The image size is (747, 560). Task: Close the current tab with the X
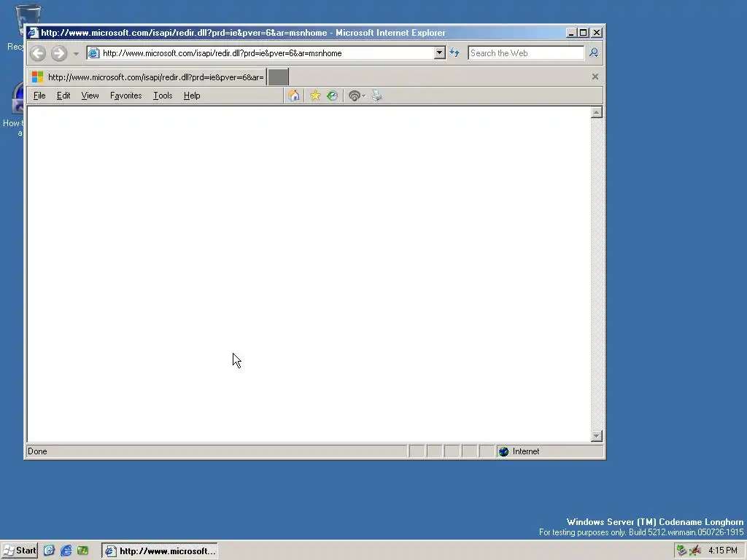coord(595,77)
